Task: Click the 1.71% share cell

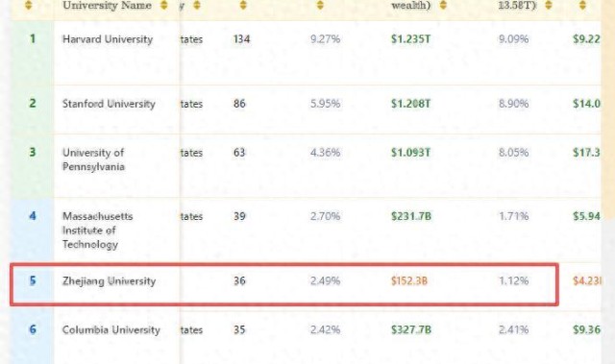Action: (513, 216)
